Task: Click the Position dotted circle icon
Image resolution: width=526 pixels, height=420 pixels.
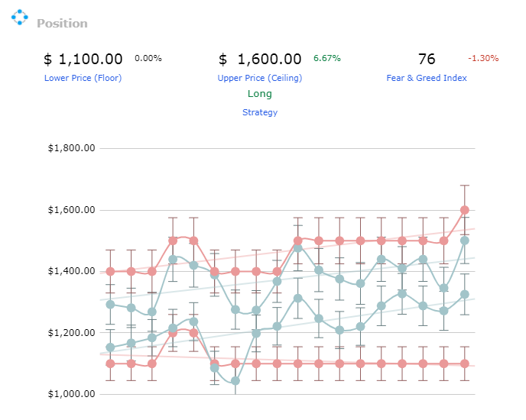Action: [19, 17]
